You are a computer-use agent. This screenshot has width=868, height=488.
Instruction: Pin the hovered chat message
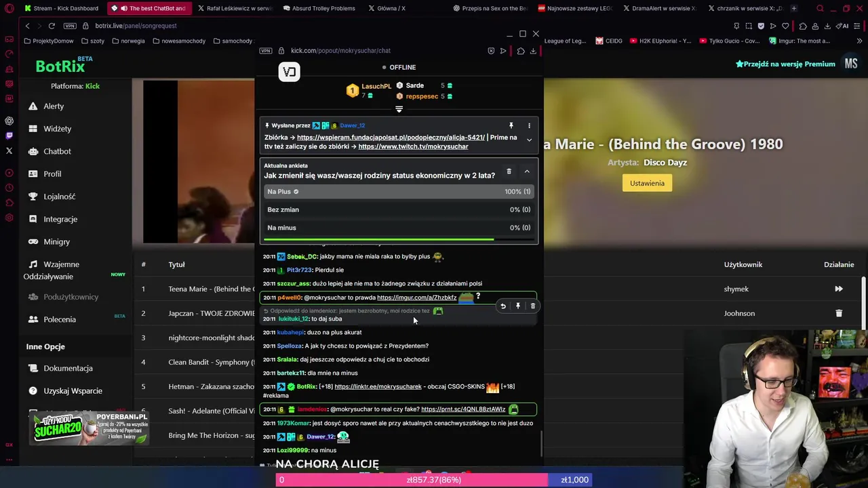[x=518, y=306]
